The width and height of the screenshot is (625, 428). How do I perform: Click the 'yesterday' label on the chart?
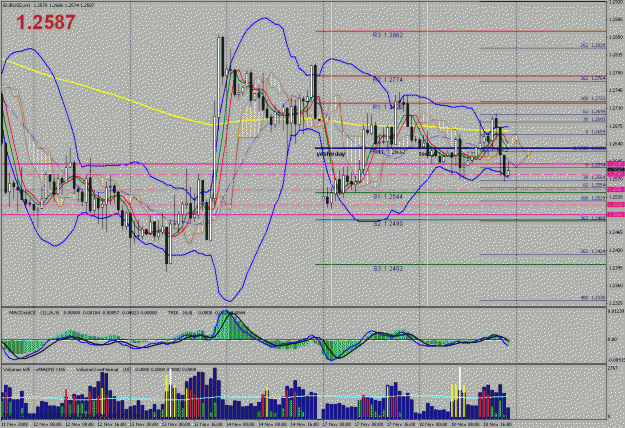[x=331, y=153]
